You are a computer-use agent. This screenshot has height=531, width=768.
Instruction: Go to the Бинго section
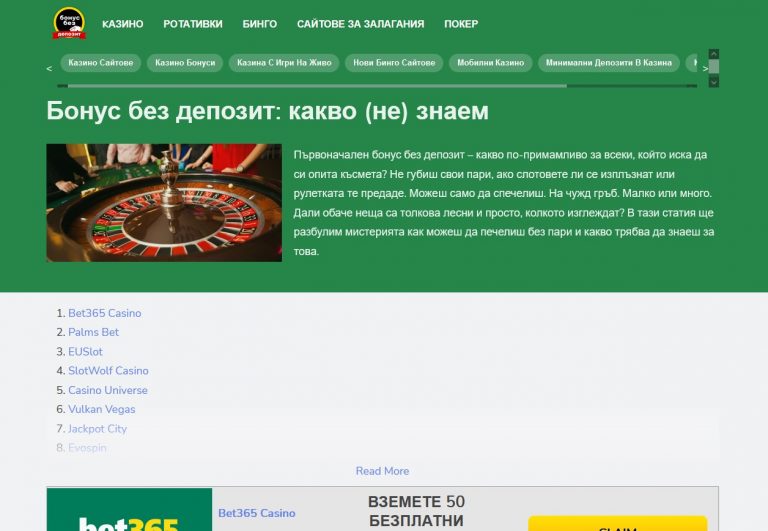(260, 24)
